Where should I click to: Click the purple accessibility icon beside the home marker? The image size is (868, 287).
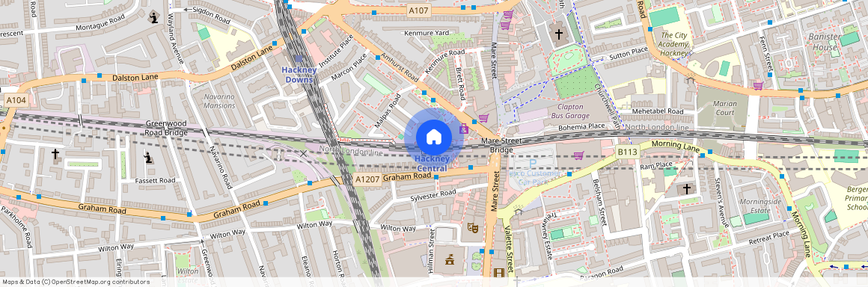pyautogui.click(x=464, y=129)
